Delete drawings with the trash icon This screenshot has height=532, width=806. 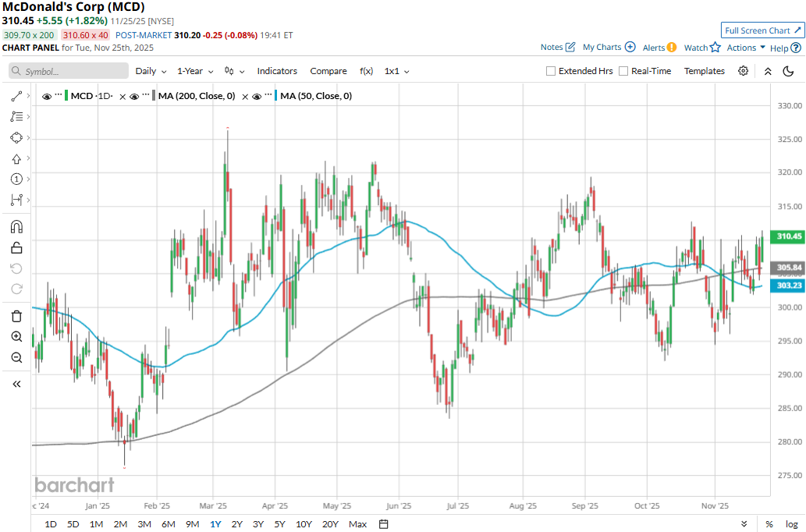pos(16,316)
